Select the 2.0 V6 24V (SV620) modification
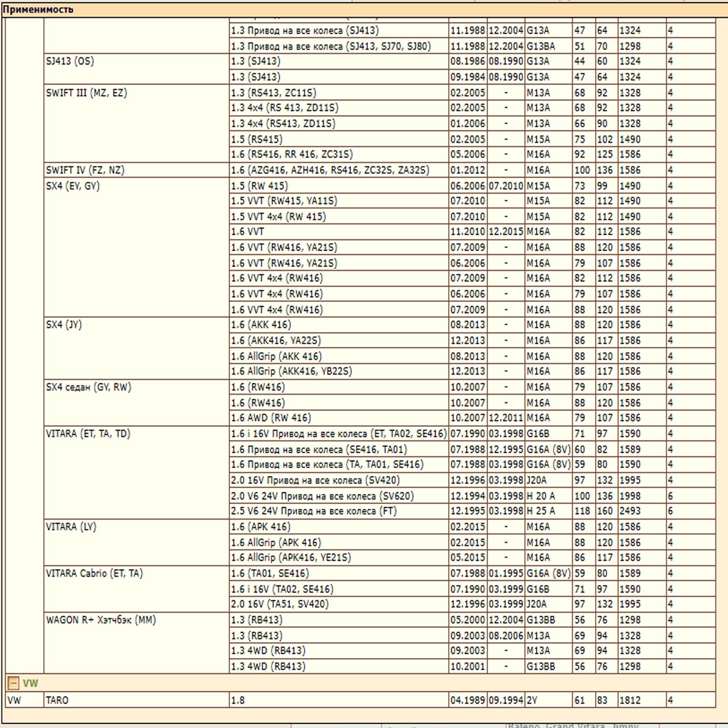 pos(322,496)
